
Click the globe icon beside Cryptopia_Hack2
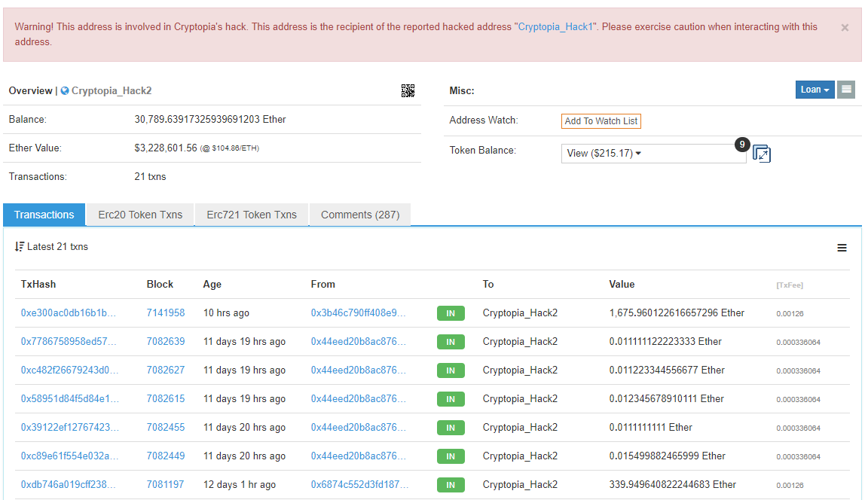(x=65, y=91)
